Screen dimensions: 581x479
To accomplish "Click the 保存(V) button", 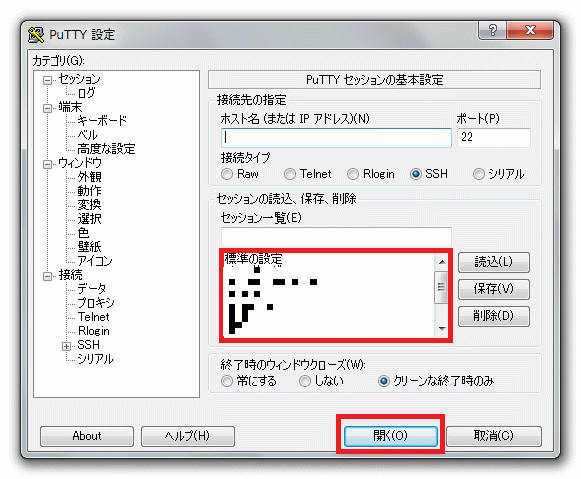I will (x=494, y=289).
